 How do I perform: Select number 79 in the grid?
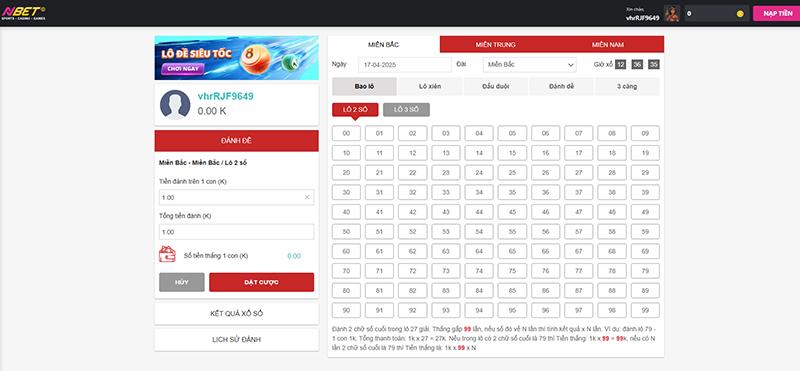tap(645, 271)
